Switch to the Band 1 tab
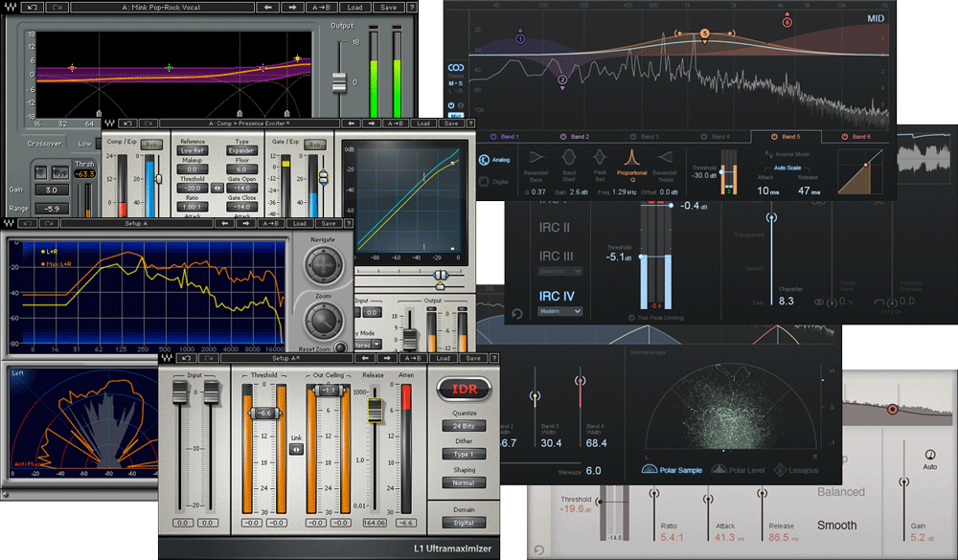 pyautogui.click(x=505, y=137)
